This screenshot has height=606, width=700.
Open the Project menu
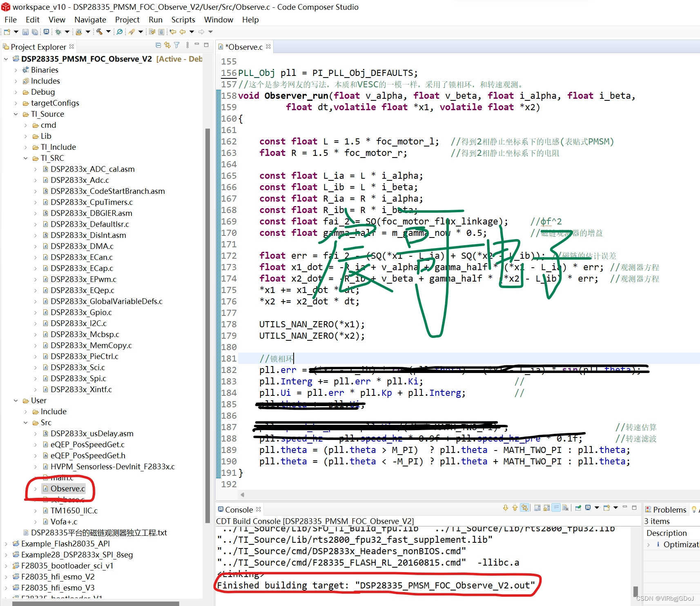pos(127,20)
